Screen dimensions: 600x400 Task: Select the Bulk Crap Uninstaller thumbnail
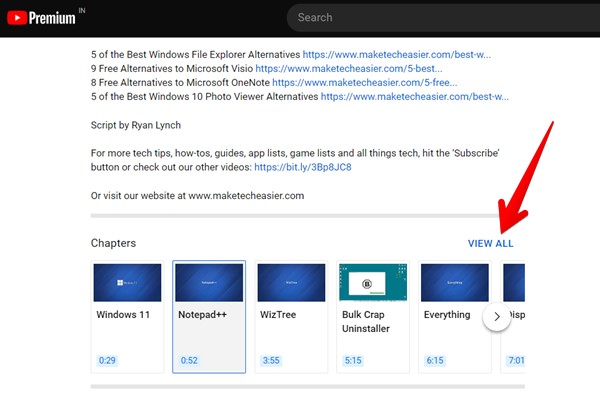[373, 282]
